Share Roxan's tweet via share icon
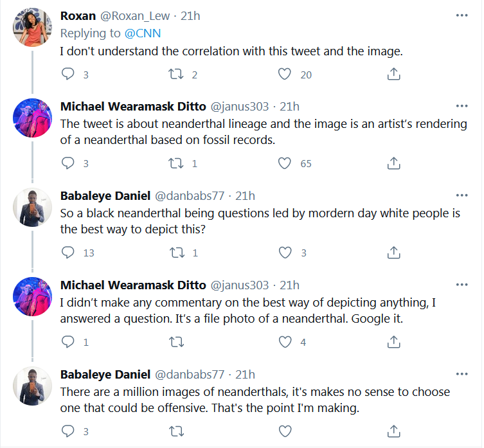The width and height of the screenshot is (484, 448). [393, 74]
